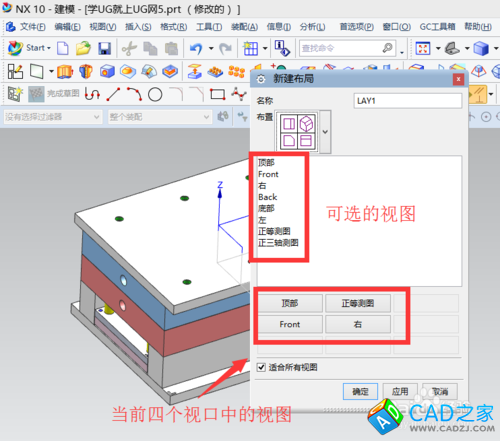Toggle the 适合所有视图 checkbox
Image resolution: width=500 pixels, height=441 pixels.
click(261, 367)
